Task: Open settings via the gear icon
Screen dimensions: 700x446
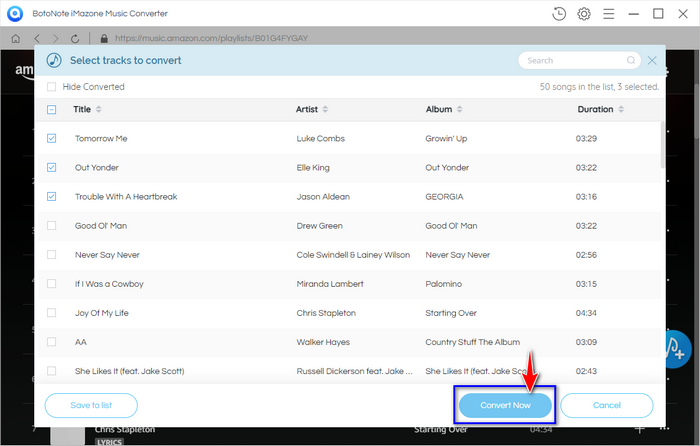Action: click(584, 14)
